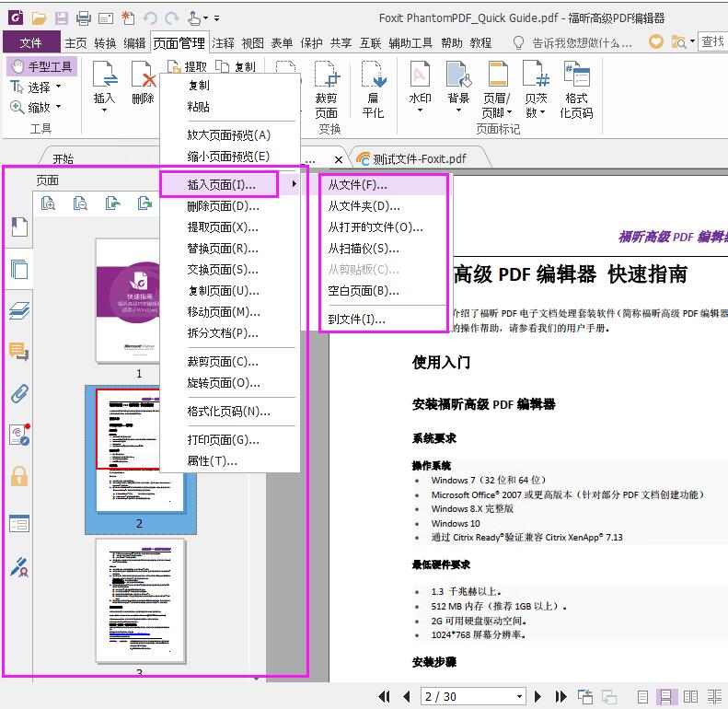Open the Security lock panel
This screenshot has width=728, height=709.
click(x=19, y=475)
